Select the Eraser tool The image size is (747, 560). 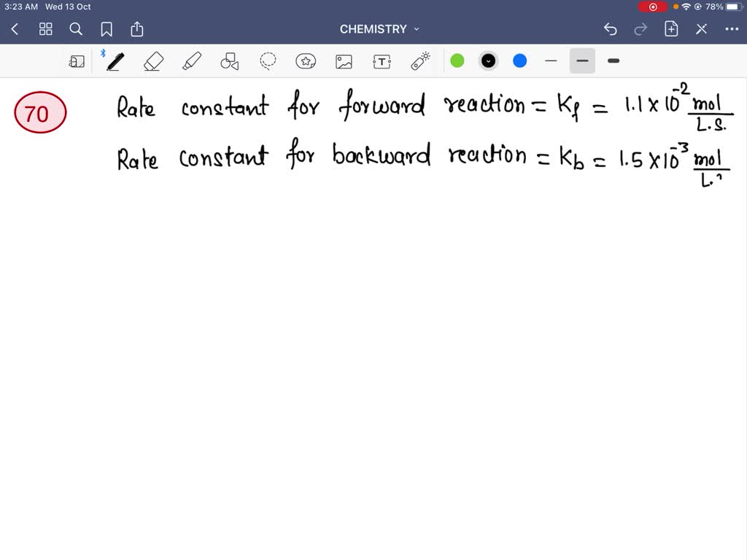point(154,61)
